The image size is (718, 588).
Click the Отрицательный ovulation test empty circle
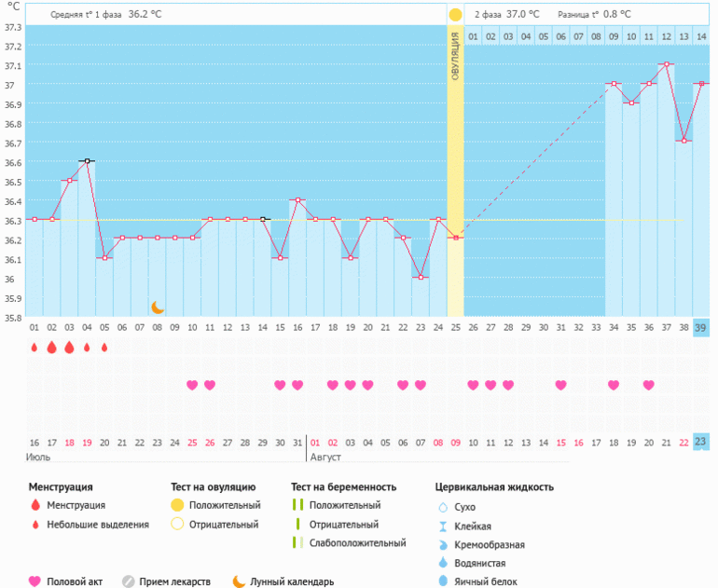click(x=176, y=524)
